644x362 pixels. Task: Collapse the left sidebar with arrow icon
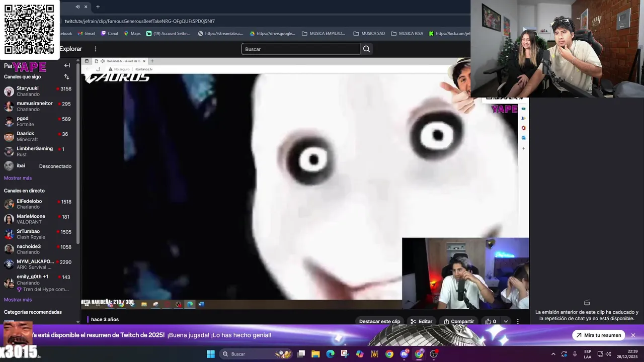point(67,65)
